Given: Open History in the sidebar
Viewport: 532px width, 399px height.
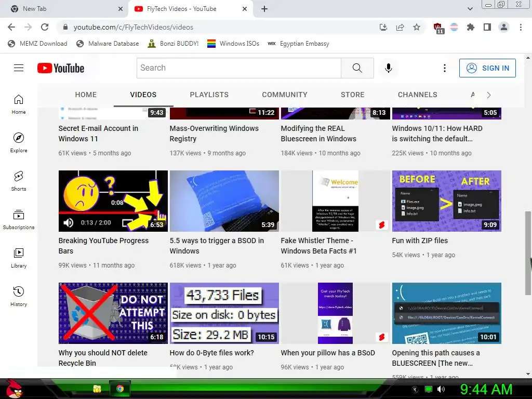Looking at the screenshot, I should (19, 296).
